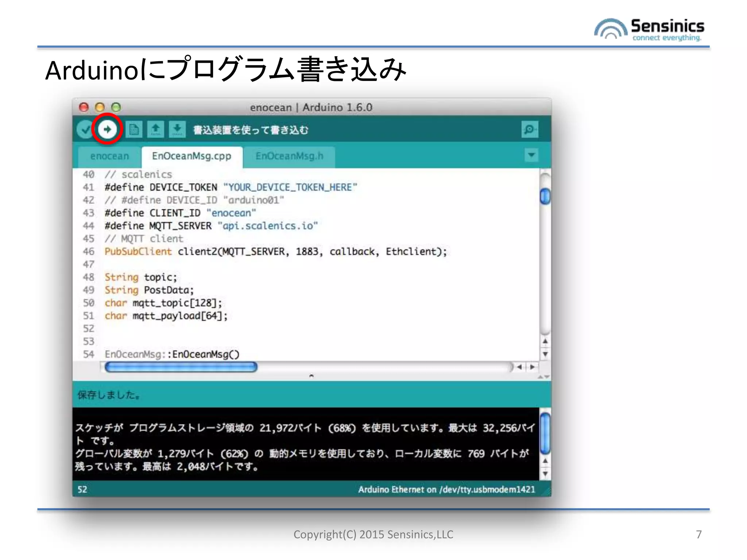This screenshot has height=560, width=747.
Task: Click the window title "enocean | Arduino 1.6.0"
Action: click(311, 108)
